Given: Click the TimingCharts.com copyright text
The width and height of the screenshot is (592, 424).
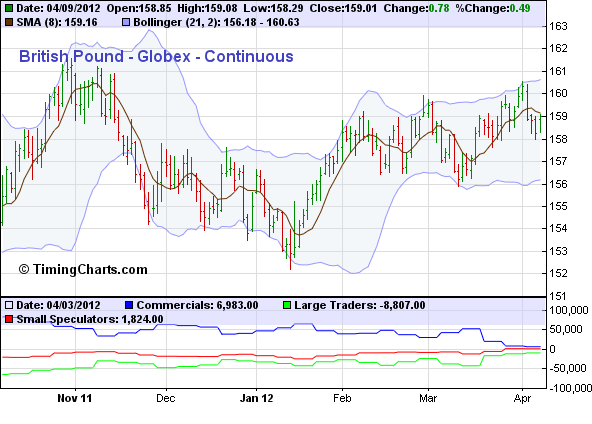Looking at the screenshot, I should coord(83,270).
